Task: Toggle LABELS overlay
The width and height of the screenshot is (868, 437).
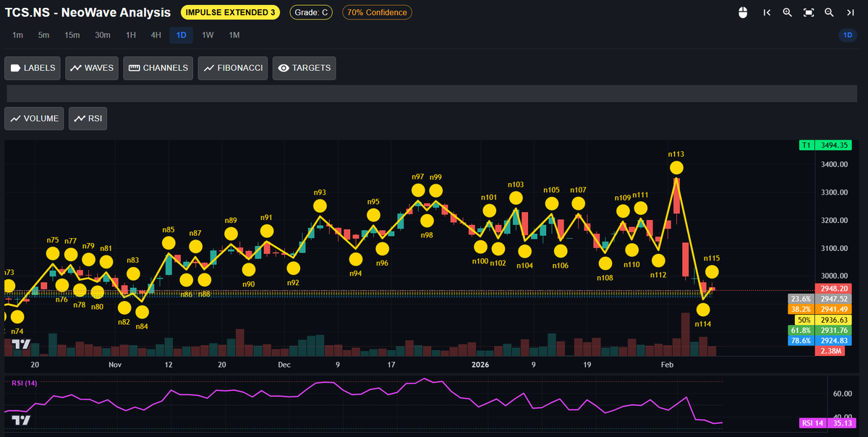Action: point(33,68)
